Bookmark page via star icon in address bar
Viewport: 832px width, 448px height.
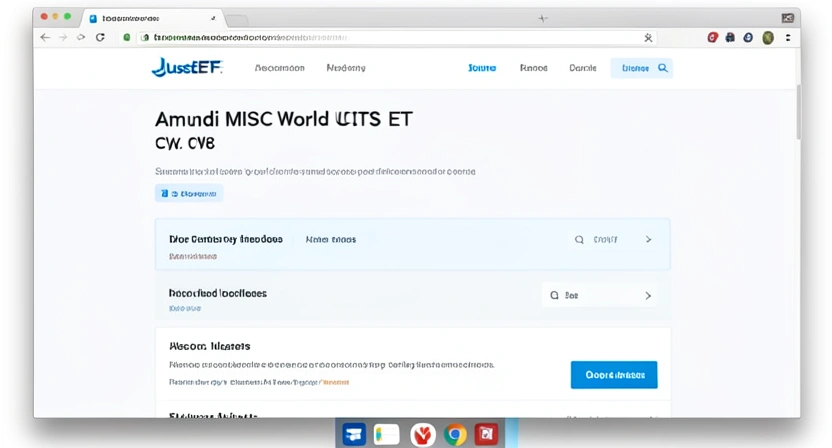648,38
